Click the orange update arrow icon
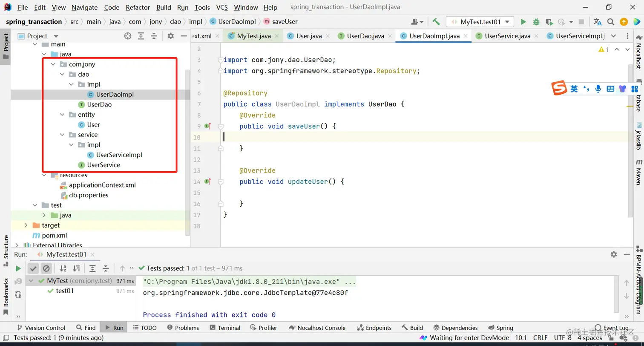Screen dimensions: 644x346 click(624, 22)
